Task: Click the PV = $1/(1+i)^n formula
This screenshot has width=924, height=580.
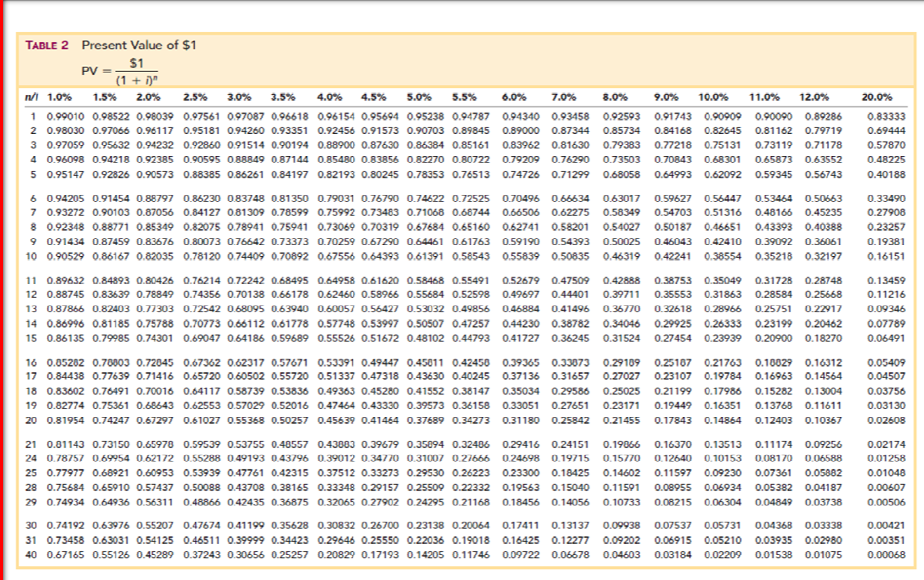Action: 120,72
